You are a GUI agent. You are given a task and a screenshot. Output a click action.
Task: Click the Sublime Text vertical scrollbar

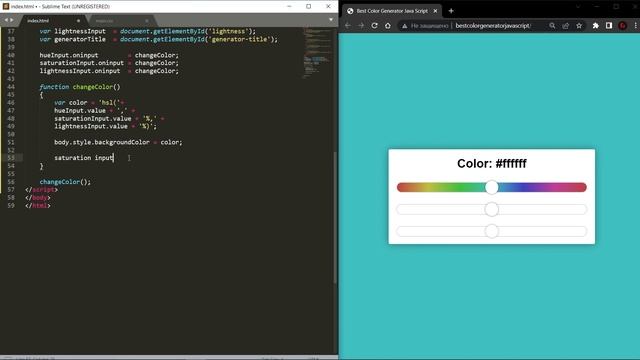[x=335, y=217]
